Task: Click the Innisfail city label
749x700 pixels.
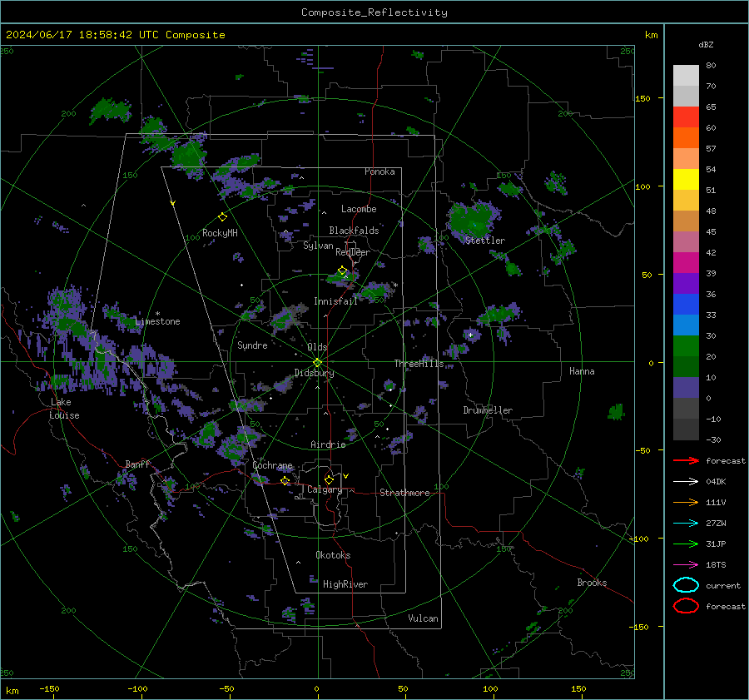Action: point(335,301)
